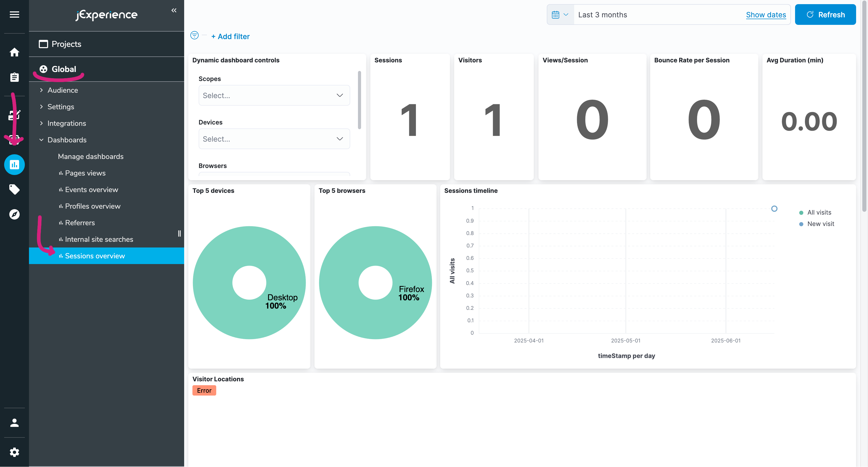Open Pages views dashboard

point(85,173)
